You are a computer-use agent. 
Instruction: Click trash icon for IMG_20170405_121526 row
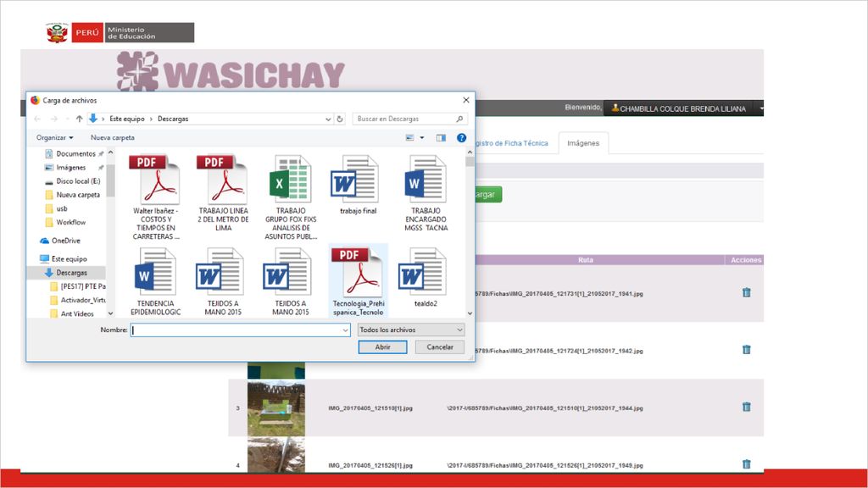click(x=746, y=463)
